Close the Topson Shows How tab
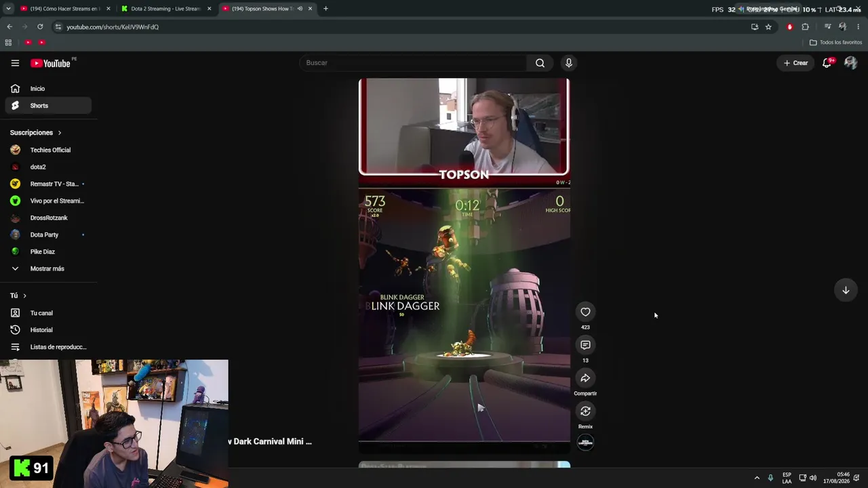 click(310, 9)
